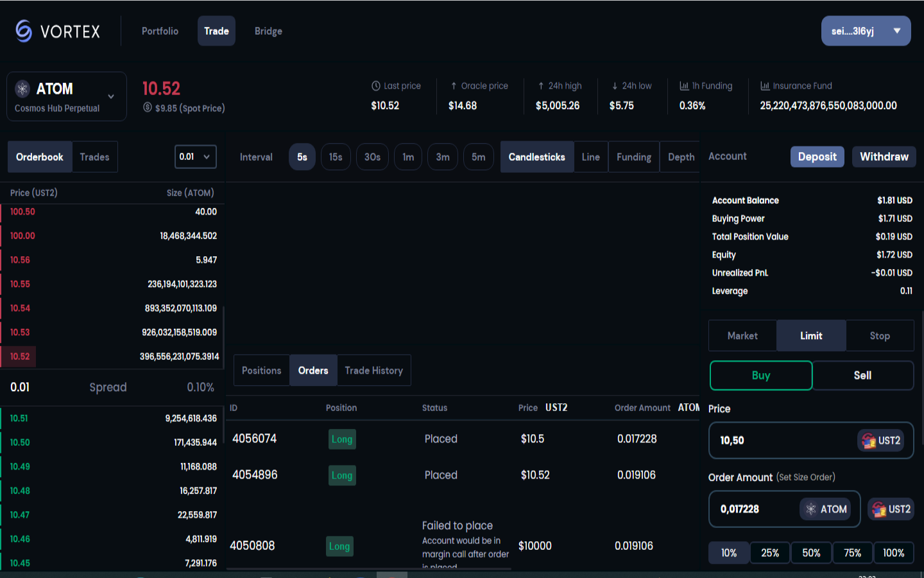
Task: Set order size to 75%
Action: tap(852, 553)
